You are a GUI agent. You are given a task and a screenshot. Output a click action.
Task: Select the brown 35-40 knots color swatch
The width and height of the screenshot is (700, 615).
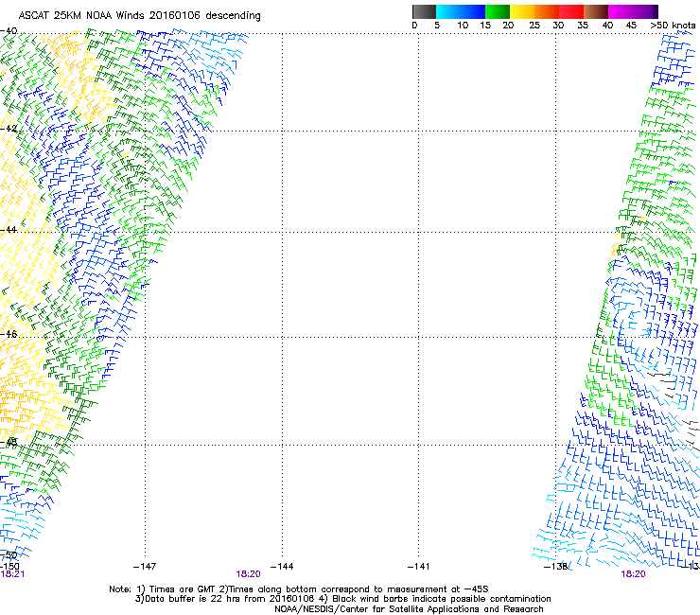(596, 11)
